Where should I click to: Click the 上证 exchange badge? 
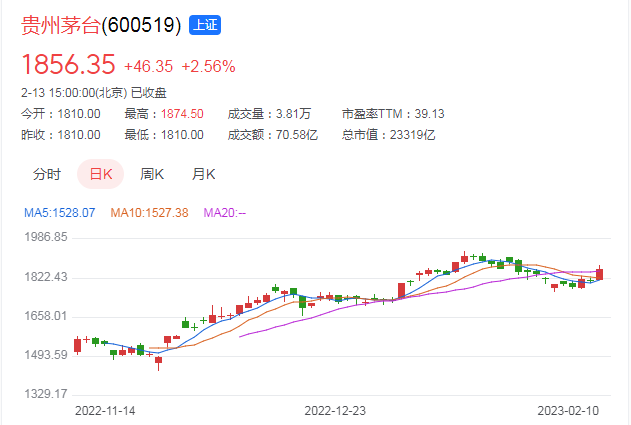[205, 25]
